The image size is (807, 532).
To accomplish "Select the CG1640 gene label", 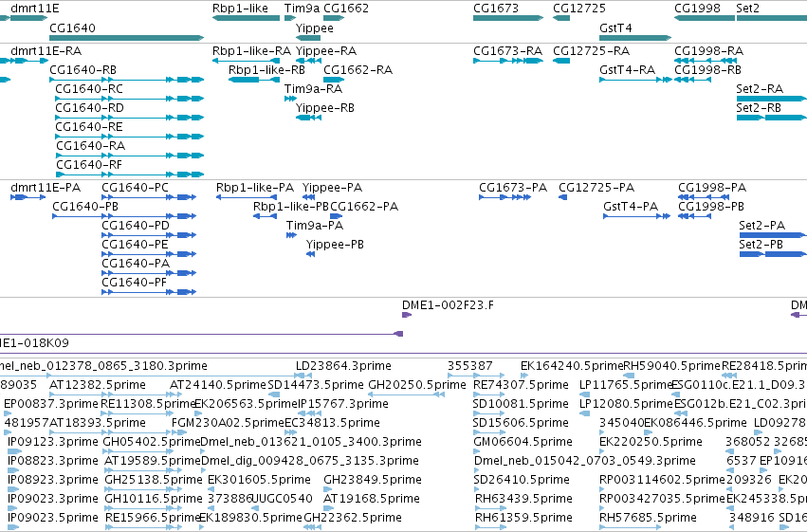I will click(x=72, y=28).
